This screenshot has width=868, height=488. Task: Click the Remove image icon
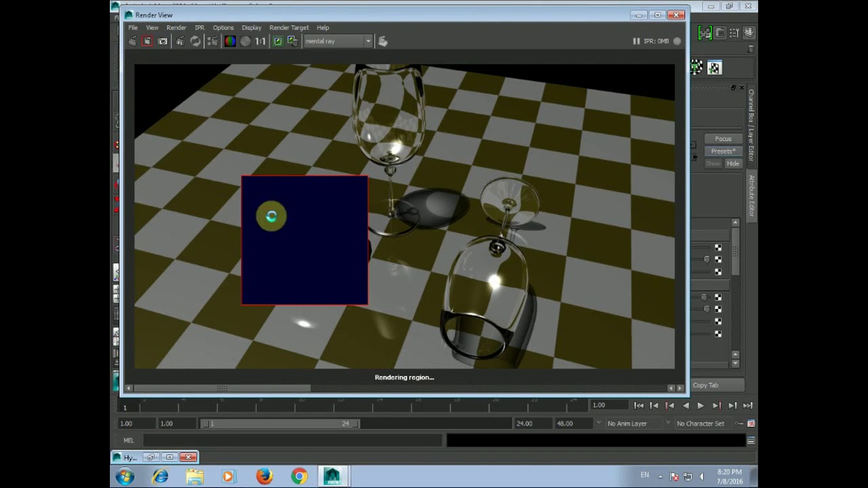point(292,41)
